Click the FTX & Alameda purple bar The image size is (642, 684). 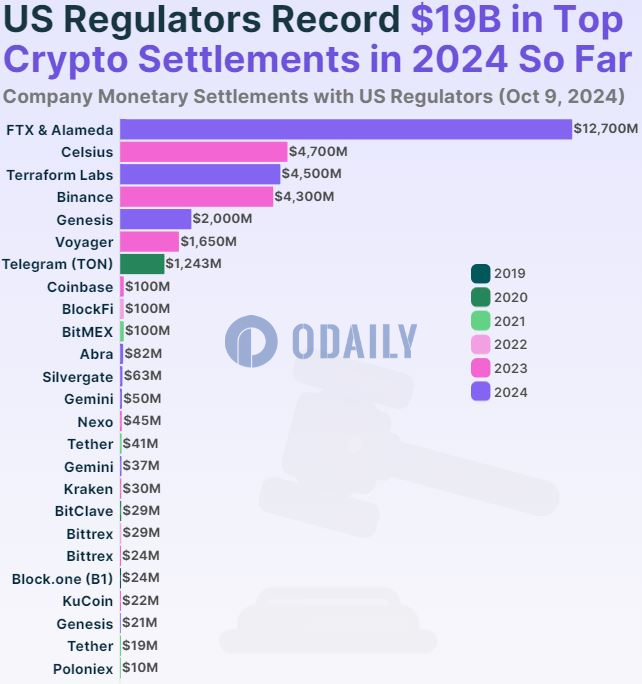click(345, 130)
